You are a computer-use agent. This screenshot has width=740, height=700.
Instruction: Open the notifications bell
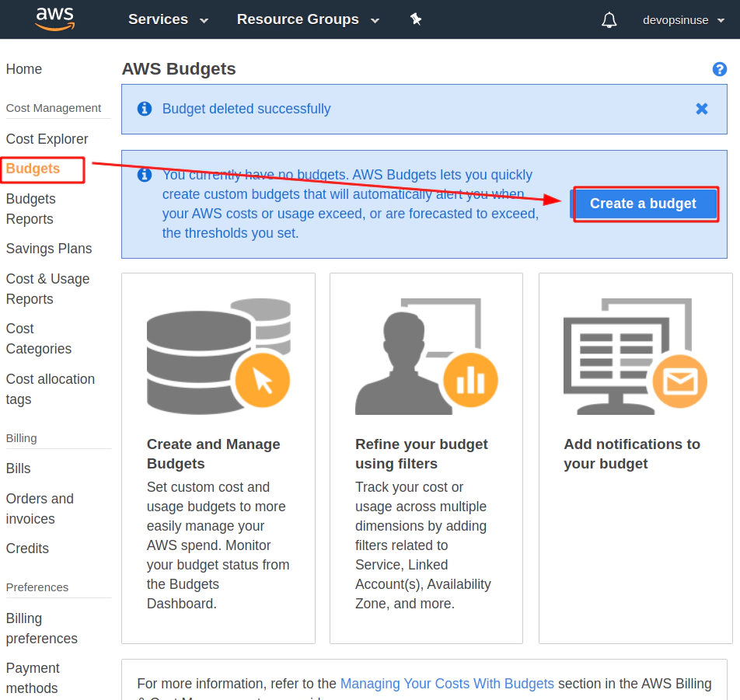pyautogui.click(x=609, y=20)
